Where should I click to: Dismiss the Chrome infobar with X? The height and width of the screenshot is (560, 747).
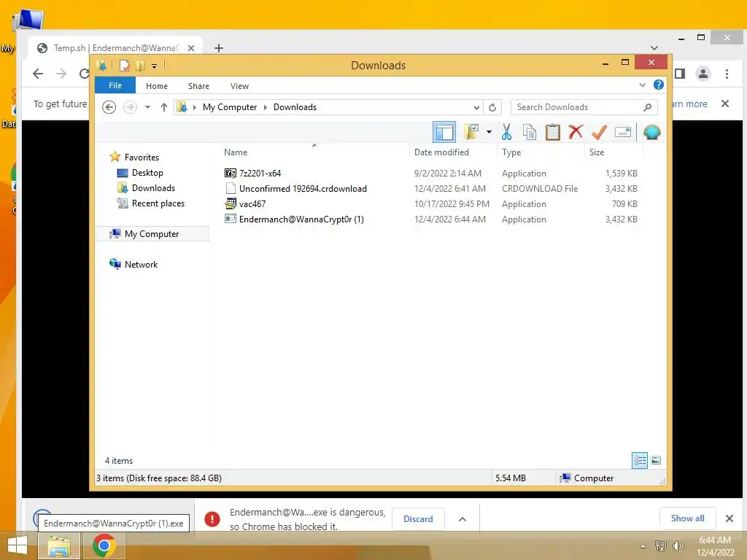point(725,104)
